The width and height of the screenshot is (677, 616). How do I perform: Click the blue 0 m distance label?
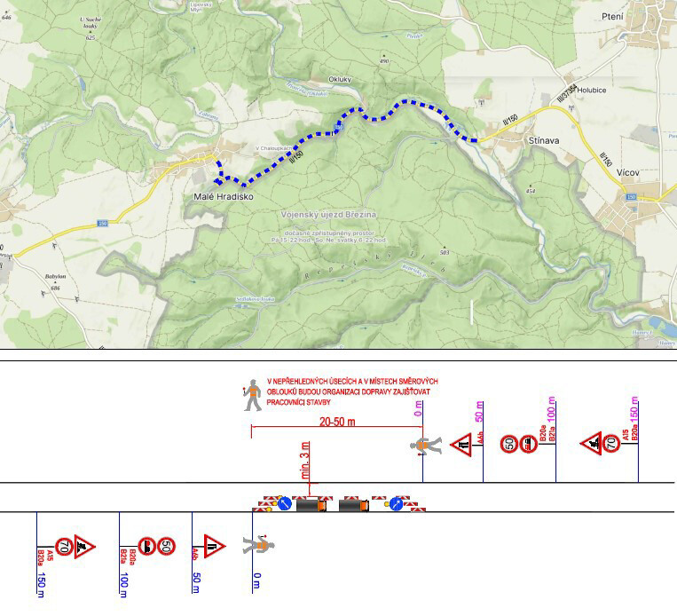tap(257, 581)
